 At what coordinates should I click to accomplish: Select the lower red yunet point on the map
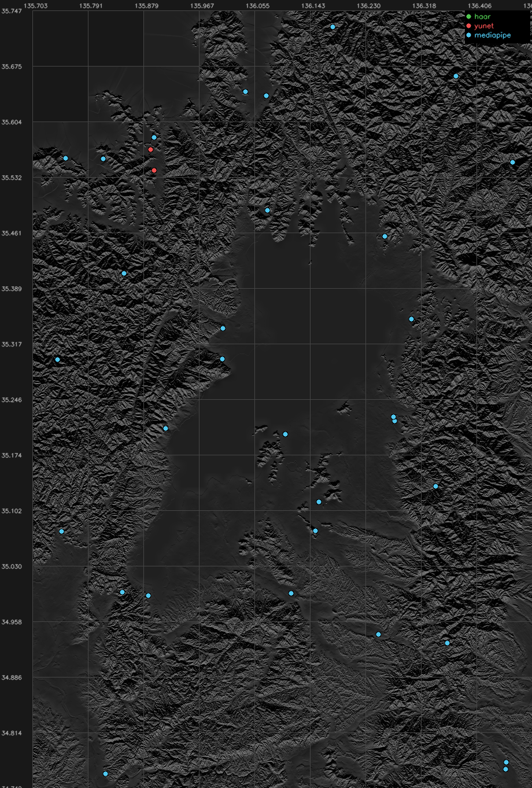(x=154, y=170)
